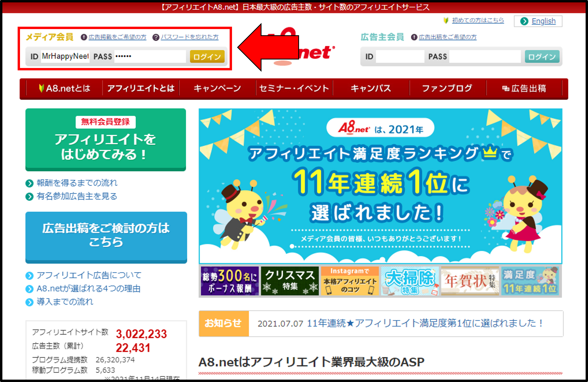Open the 11年連続 satisfaction news announcement link
The height and width of the screenshot is (382, 588).
[x=424, y=323]
